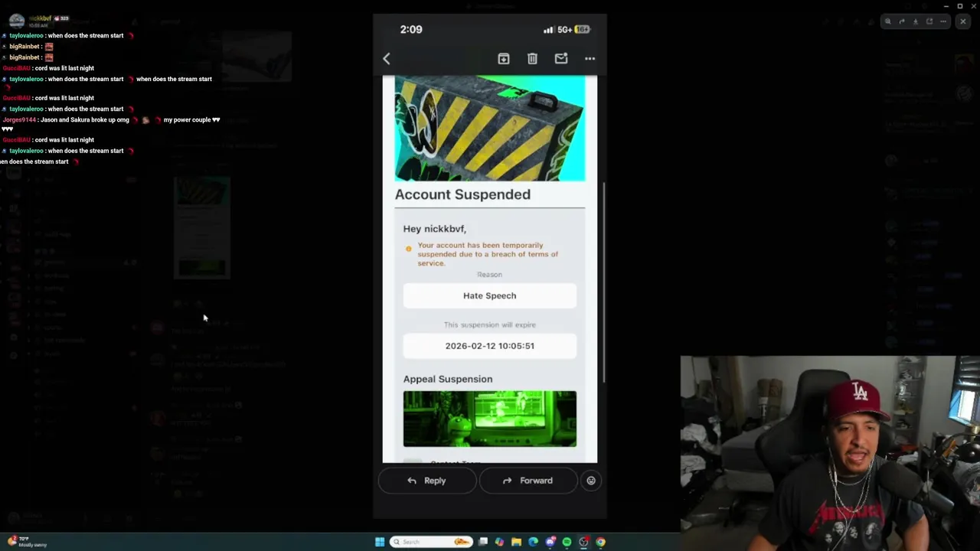Open viewer toolbar more options menu
The image size is (980, 551).
coord(943,21)
